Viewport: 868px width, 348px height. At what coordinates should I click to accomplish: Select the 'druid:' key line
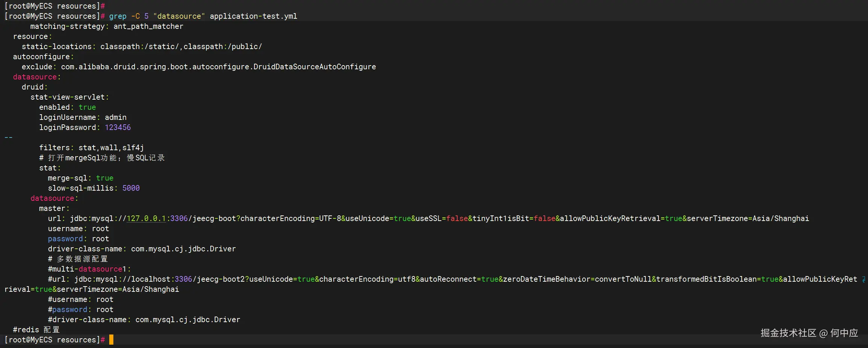coord(35,87)
